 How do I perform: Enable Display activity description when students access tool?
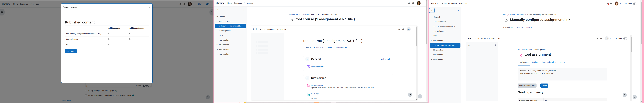coord(86,95)
